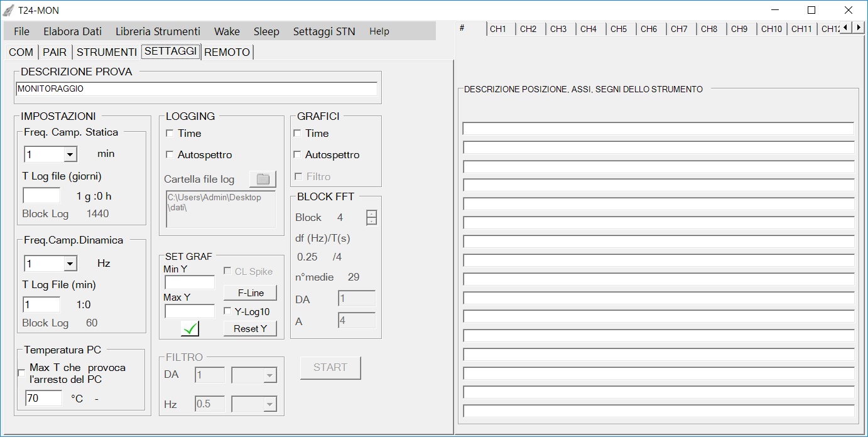The width and height of the screenshot is (868, 440).
Task: Enable Y-Log10 checkbox
Action: click(x=228, y=311)
